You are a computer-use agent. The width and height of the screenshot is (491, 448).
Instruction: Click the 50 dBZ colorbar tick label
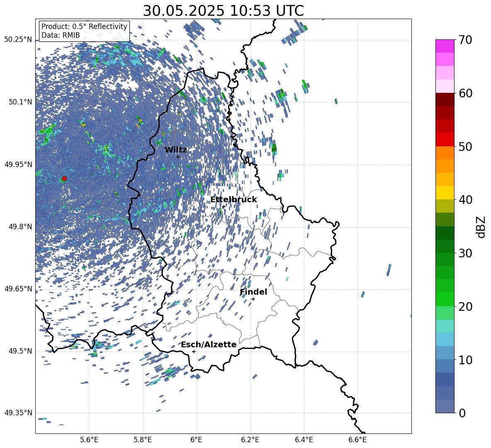tap(466, 147)
